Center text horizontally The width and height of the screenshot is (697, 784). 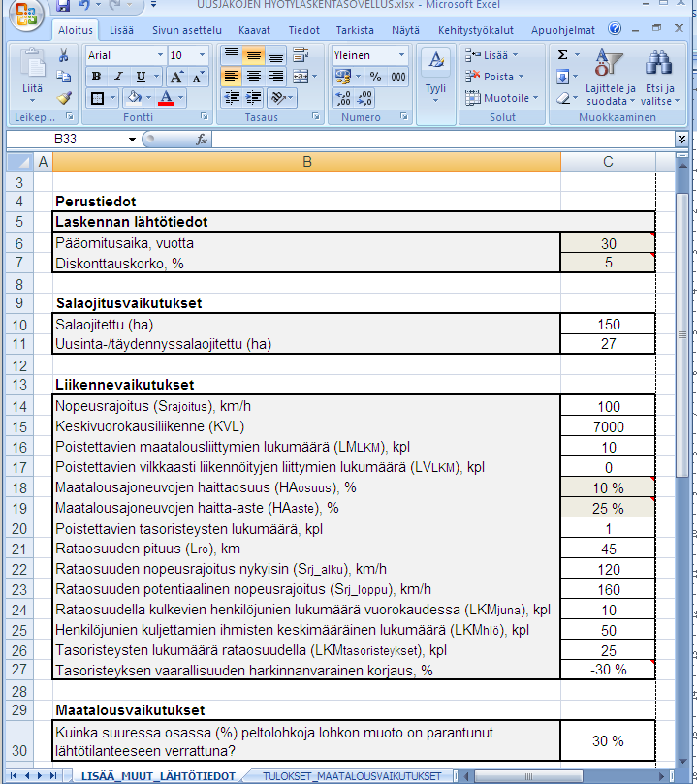pyautogui.click(x=254, y=77)
